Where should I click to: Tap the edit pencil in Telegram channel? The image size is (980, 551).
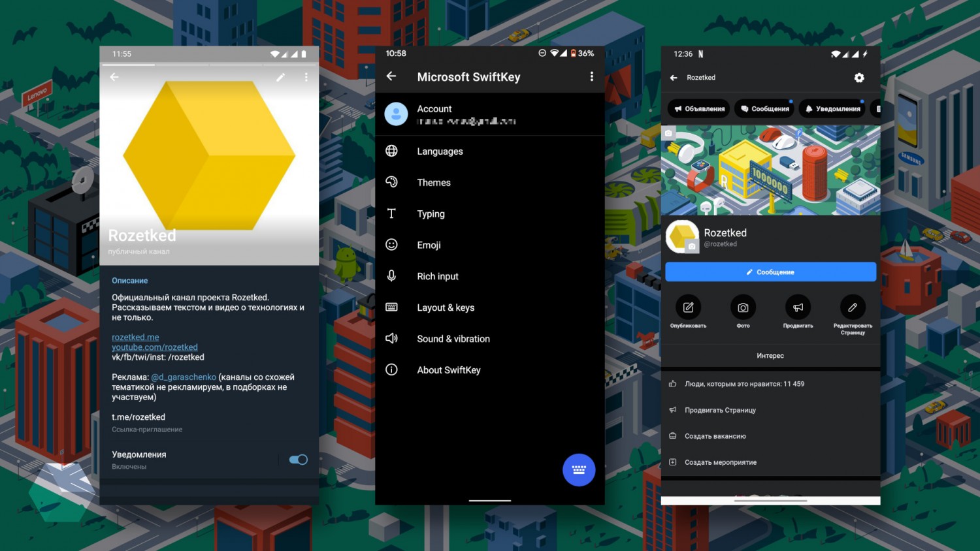[x=280, y=77]
